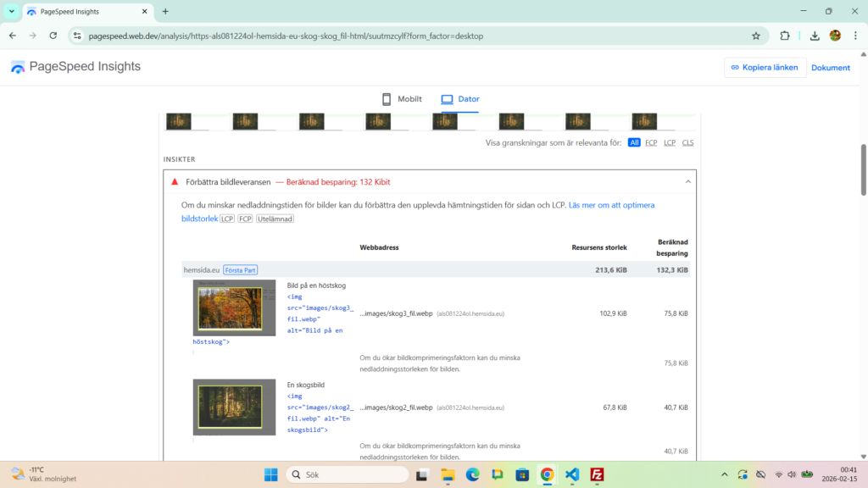Select the Dator tab
Screen dimensions: 868x488
tap(460, 99)
